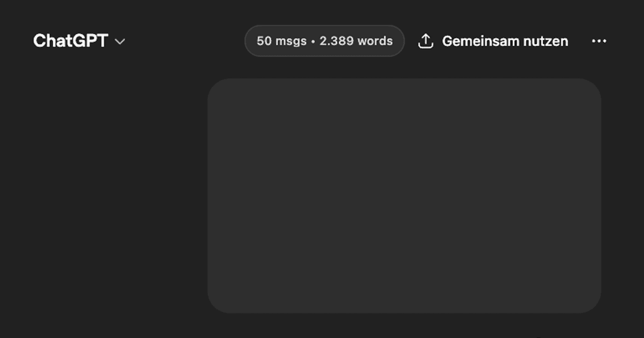644x338 pixels.
Task: Expand the ChatGPT version switcher
Action: pyautogui.click(x=79, y=41)
